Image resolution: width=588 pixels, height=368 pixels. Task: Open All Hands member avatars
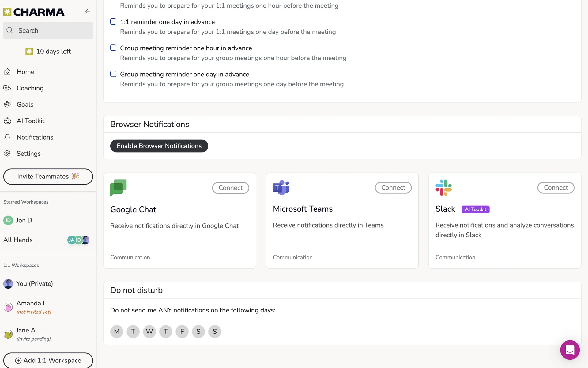(x=78, y=240)
